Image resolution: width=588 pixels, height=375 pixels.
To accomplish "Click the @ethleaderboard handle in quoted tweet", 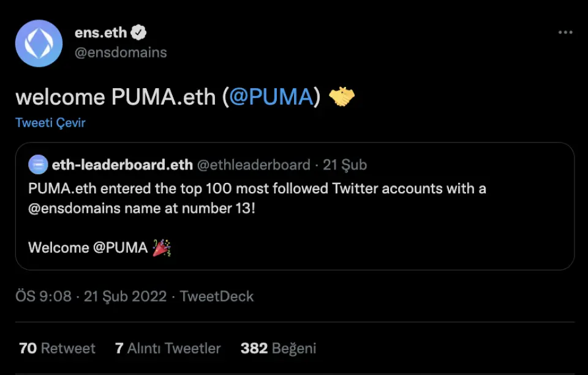I will point(253,165).
